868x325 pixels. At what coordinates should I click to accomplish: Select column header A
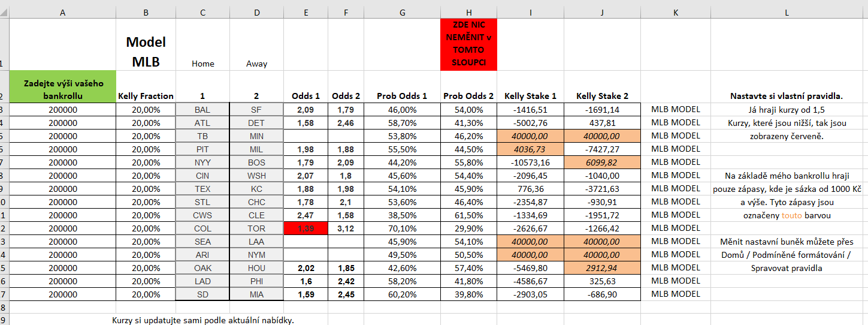click(x=63, y=12)
